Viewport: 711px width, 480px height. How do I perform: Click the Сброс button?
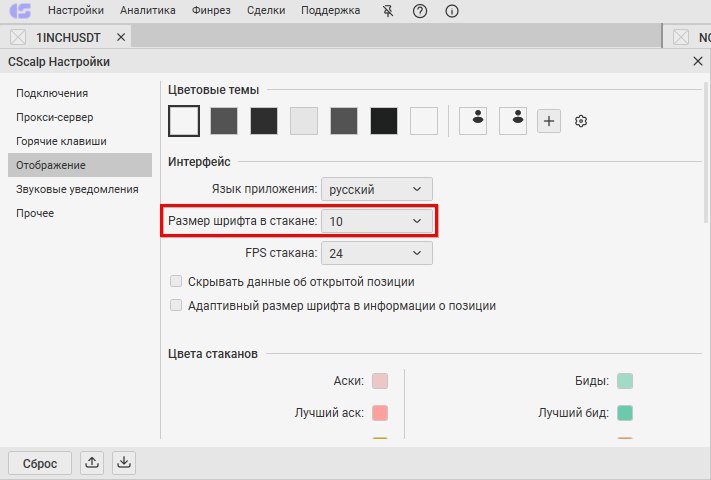pyautogui.click(x=40, y=463)
